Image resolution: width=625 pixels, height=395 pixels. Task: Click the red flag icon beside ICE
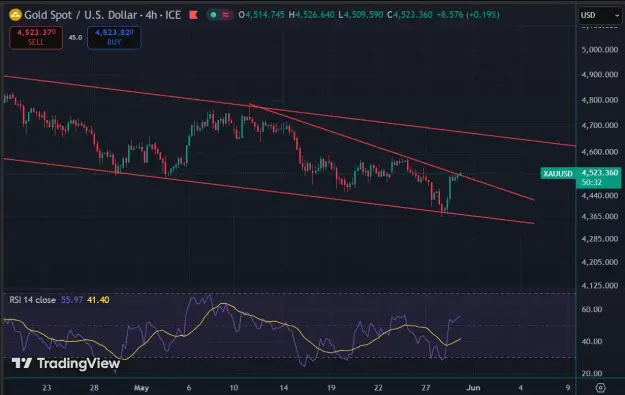point(194,15)
